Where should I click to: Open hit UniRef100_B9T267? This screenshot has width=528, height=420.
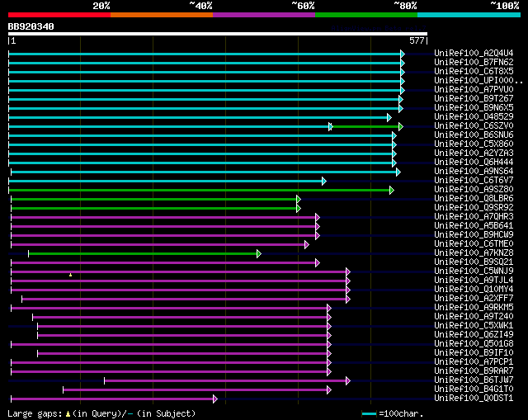point(474,99)
